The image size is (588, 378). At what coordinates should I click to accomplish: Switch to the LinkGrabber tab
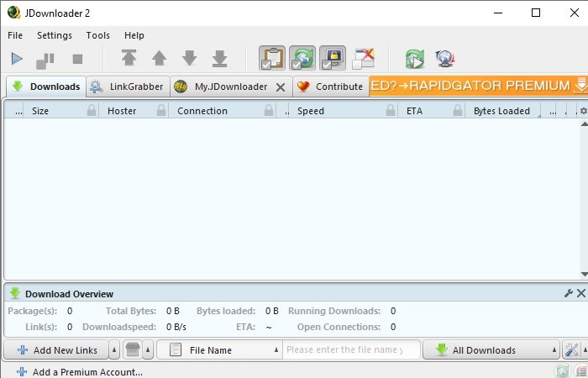128,87
